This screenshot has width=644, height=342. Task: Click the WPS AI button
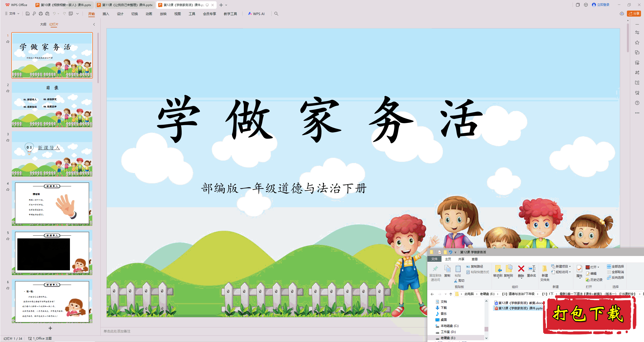pos(256,14)
